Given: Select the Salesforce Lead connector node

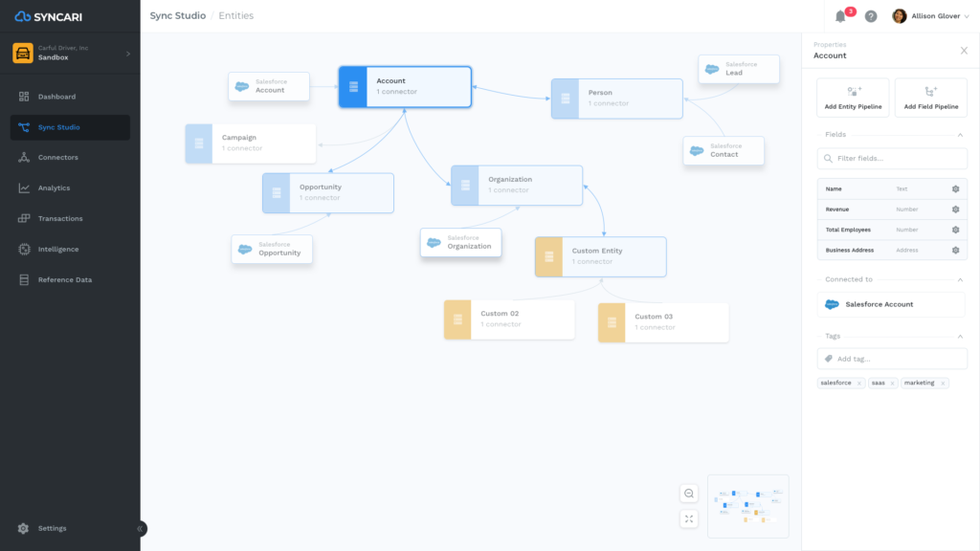Looking at the screenshot, I should click(x=739, y=69).
